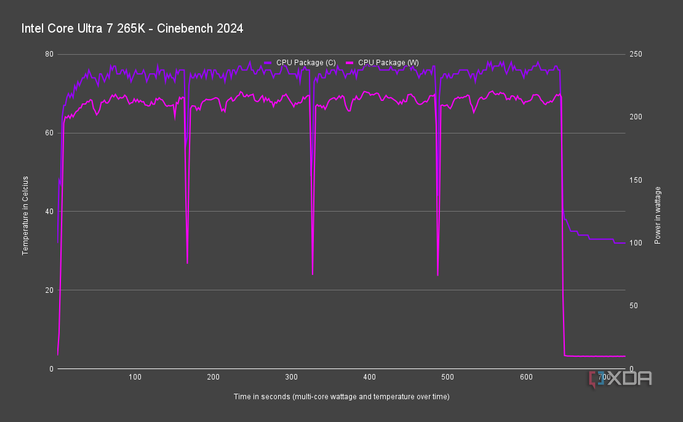Click the right axis value 250
The height and width of the screenshot is (422, 683).
click(x=636, y=54)
